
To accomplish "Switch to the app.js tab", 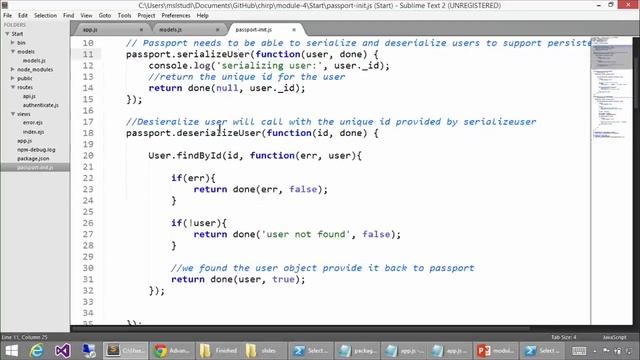I will coord(110,29).
